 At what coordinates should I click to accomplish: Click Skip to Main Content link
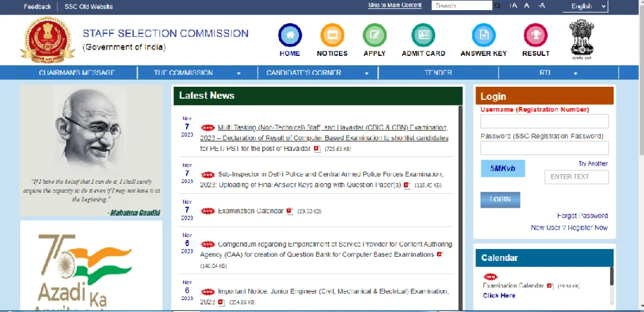pyautogui.click(x=395, y=5)
